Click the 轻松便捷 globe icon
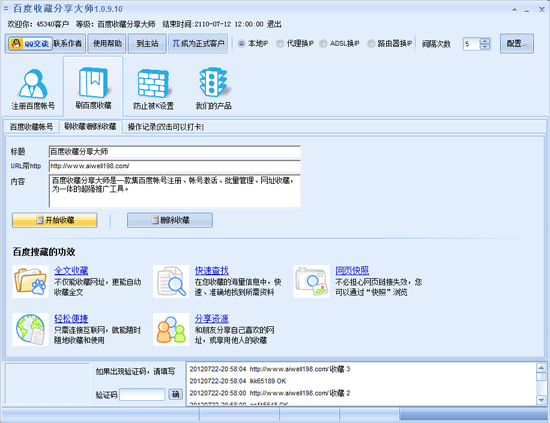The width and height of the screenshot is (550, 423). 31,329
